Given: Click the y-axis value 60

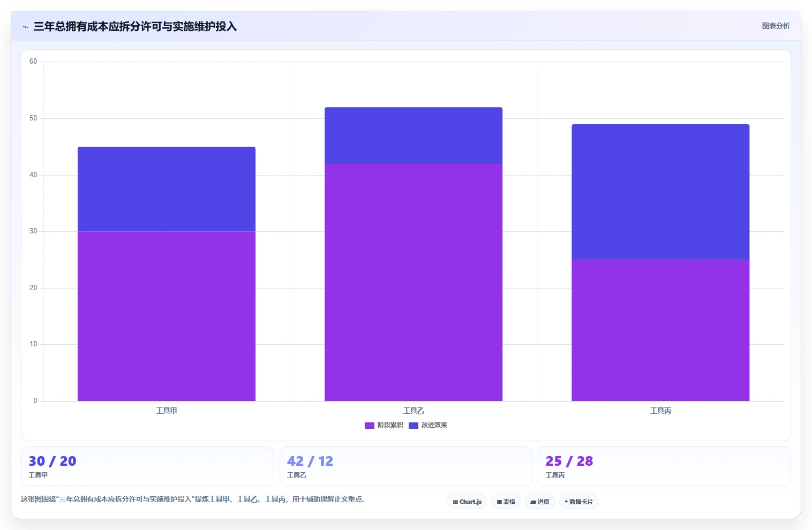Looking at the screenshot, I should point(33,62).
